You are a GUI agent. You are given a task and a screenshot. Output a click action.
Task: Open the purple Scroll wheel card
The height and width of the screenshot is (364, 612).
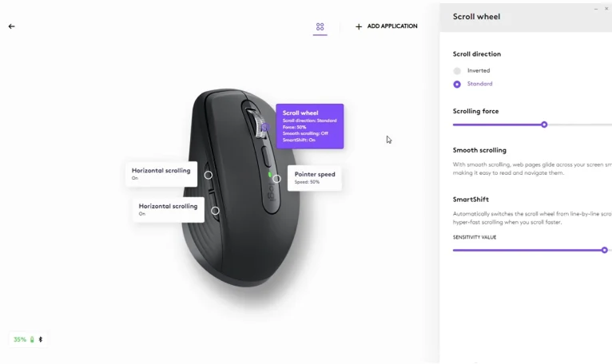[x=310, y=126]
